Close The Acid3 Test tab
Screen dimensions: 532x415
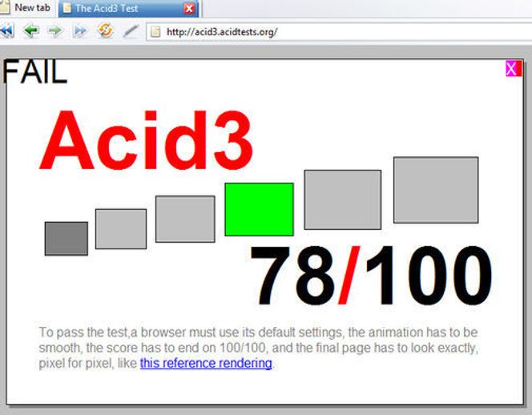[188, 9]
